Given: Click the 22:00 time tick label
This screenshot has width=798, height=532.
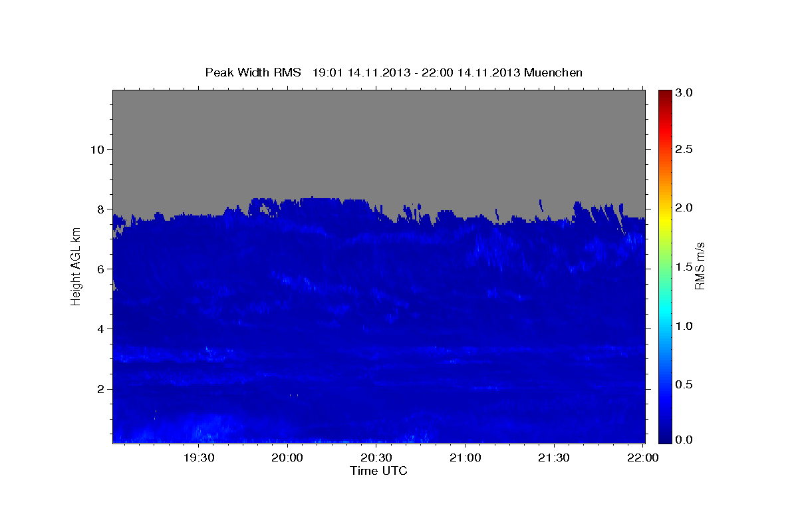Looking at the screenshot, I should 643,458.
